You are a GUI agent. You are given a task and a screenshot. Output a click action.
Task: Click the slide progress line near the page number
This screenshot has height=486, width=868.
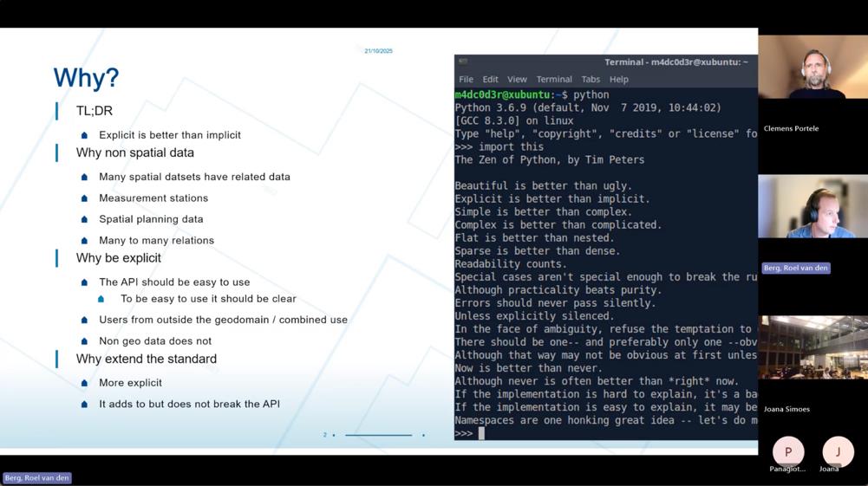coord(379,435)
